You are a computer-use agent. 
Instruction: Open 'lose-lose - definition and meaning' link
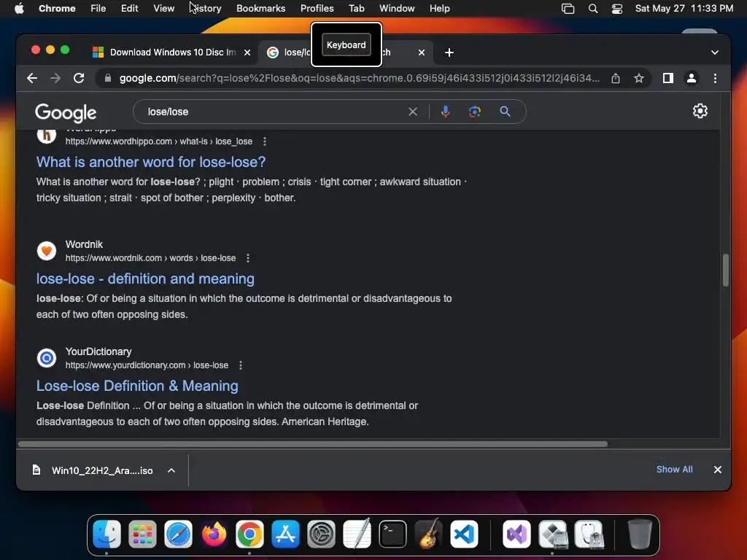tap(145, 279)
